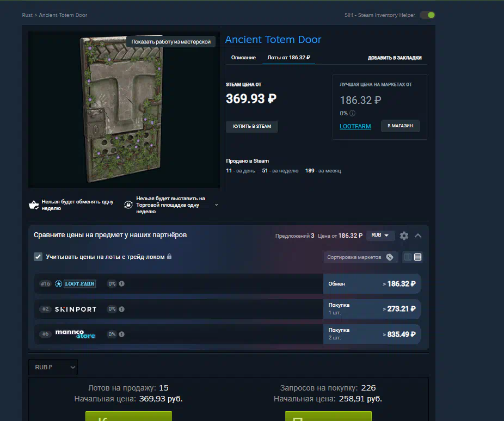Toggle the SIH Steam Inventory Helper switch

[x=427, y=15]
